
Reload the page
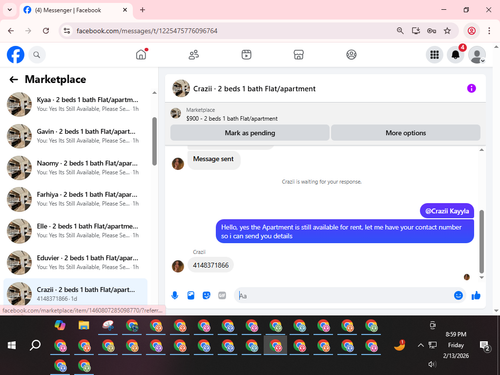[46, 31]
